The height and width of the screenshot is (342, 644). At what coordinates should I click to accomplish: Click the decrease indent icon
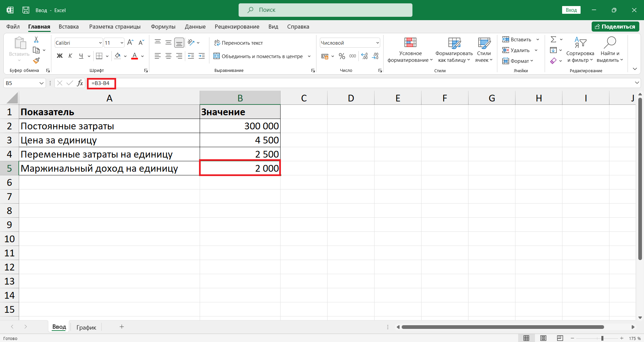pos(191,56)
